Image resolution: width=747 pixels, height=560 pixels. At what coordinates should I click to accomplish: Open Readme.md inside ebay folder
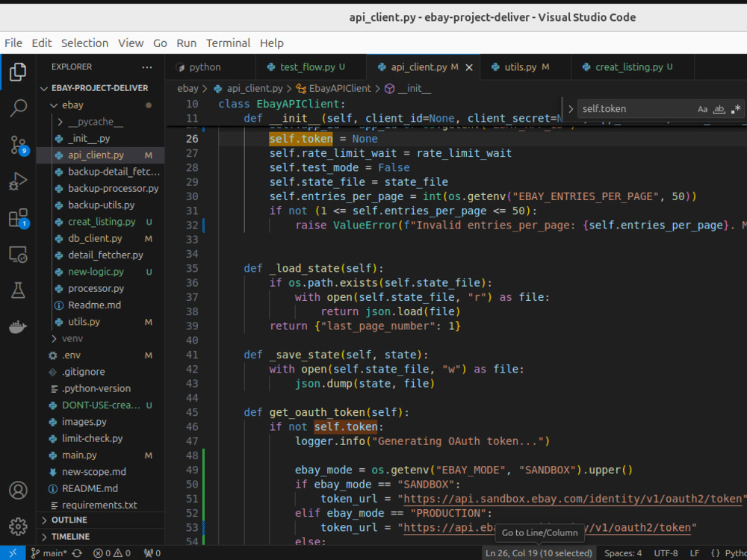tap(94, 305)
